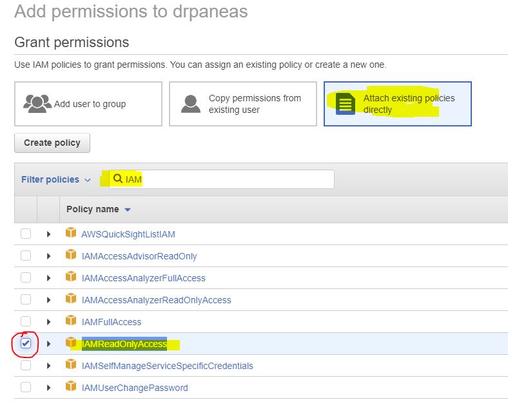The image size is (508, 420).
Task: Click the search magnifier icon in filter
Action: pyautogui.click(x=118, y=179)
